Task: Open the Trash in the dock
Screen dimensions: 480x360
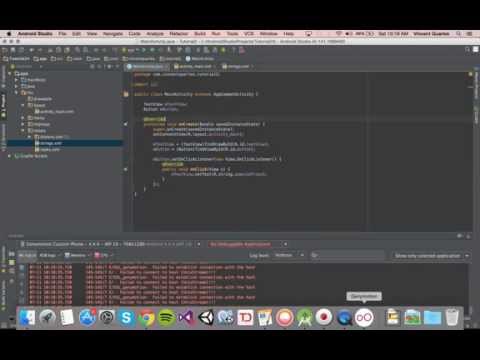Action: (x=452, y=317)
